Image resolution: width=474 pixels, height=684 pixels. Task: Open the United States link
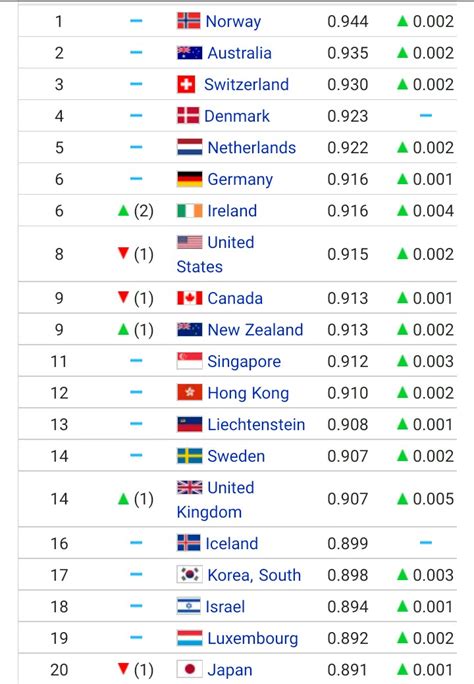coord(215,254)
